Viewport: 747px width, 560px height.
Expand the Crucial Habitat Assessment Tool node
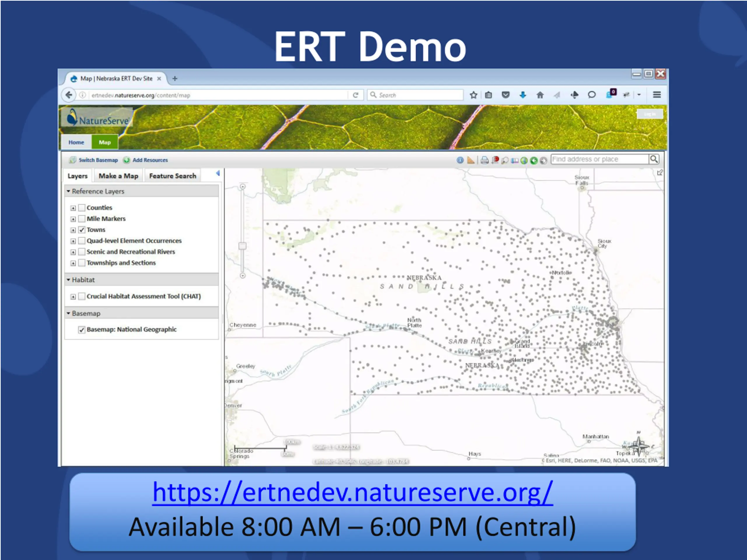pos(73,297)
